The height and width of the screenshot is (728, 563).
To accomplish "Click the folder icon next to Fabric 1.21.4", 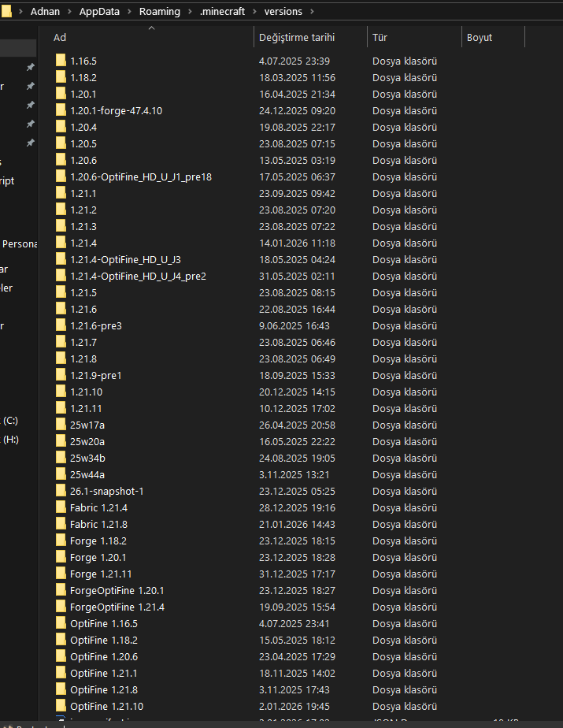I will pyautogui.click(x=61, y=507).
